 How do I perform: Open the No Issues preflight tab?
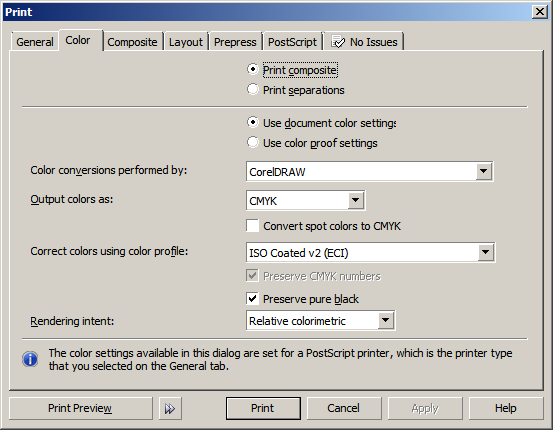tap(365, 42)
